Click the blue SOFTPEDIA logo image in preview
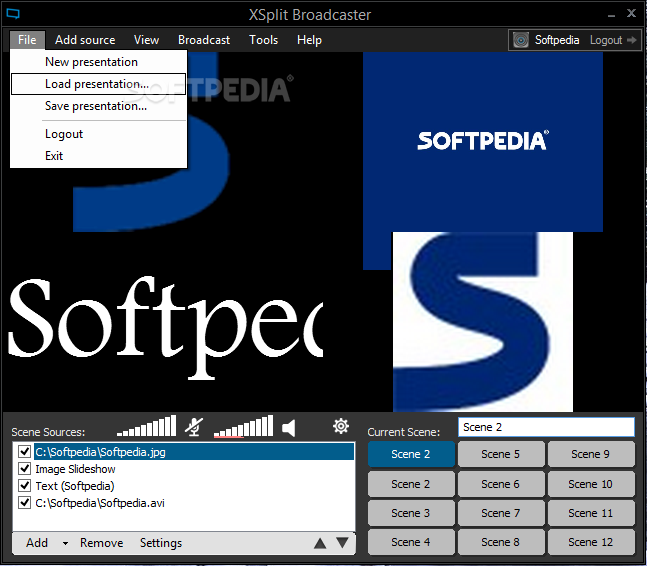 (x=483, y=142)
